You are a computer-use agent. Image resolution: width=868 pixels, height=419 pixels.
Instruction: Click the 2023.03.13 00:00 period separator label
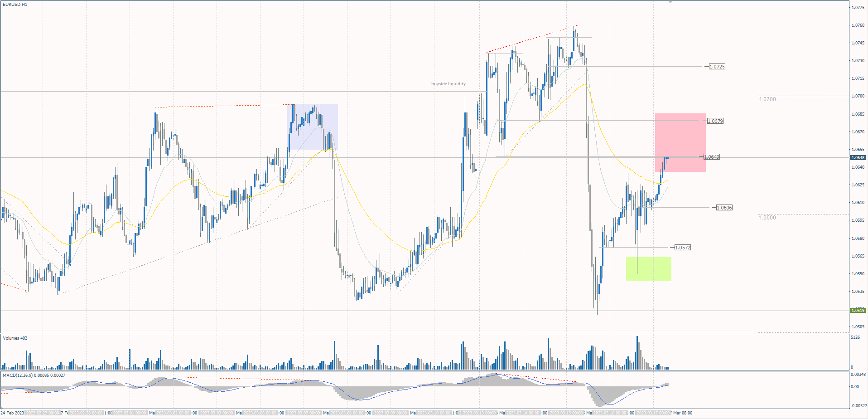[x=479, y=413]
